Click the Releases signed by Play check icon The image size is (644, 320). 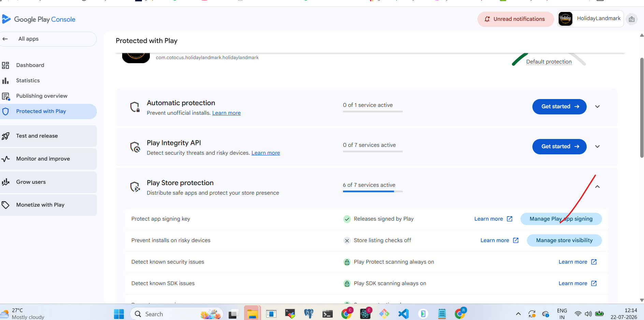[x=347, y=219]
